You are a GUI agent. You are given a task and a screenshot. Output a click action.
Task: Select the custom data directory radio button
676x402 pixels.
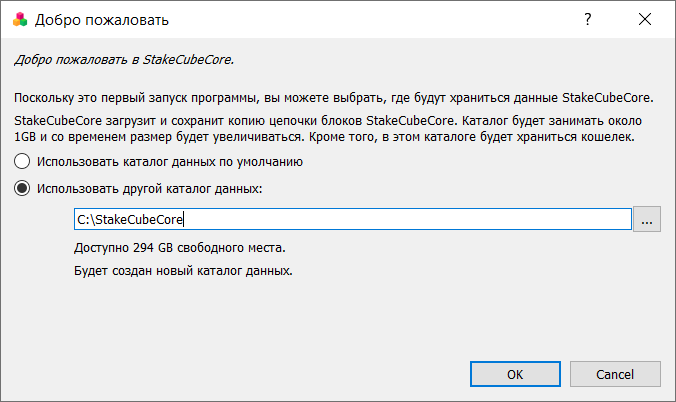pos(22,188)
